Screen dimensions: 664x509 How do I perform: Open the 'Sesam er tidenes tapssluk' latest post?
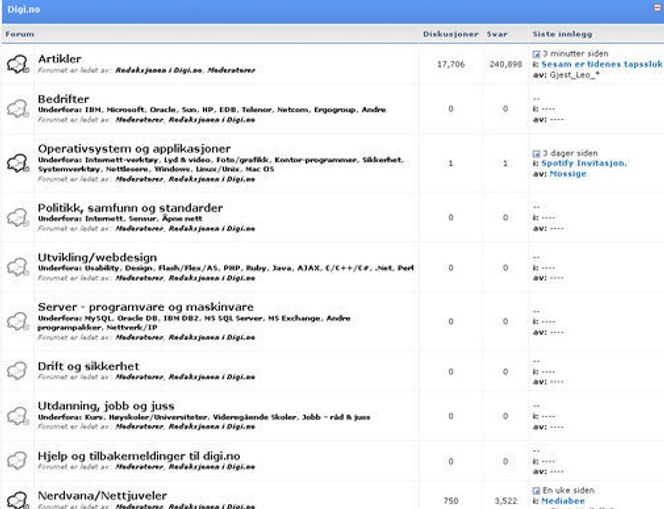[601, 64]
